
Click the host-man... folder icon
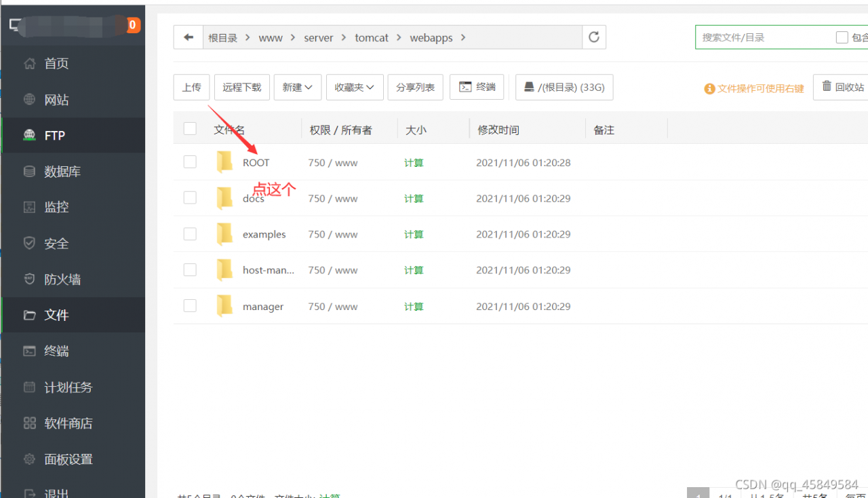[225, 270]
